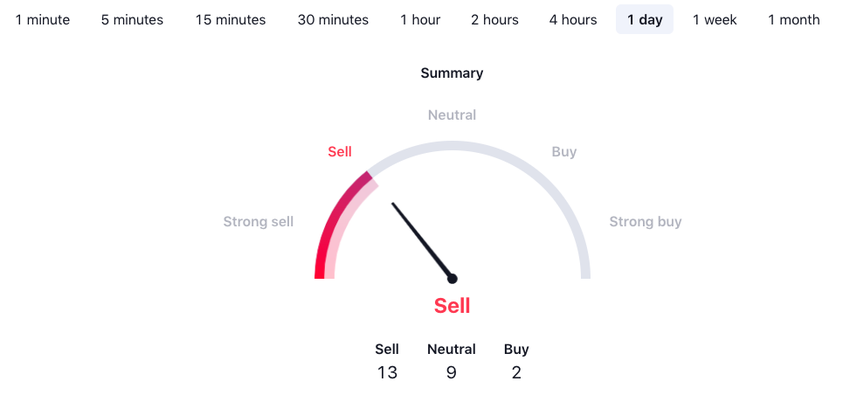The image size is (850, 402).
Task: Click the Neutral label atop the gauge
Action: click(x=452, y=115)
